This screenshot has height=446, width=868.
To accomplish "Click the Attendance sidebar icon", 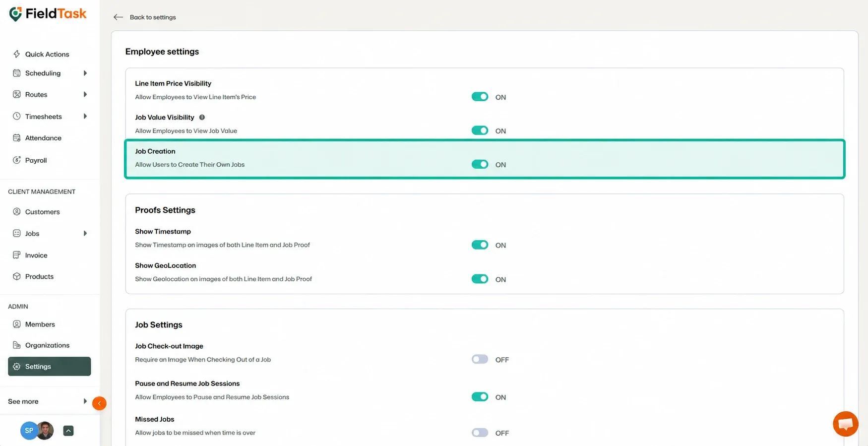I will pos(17,138).
